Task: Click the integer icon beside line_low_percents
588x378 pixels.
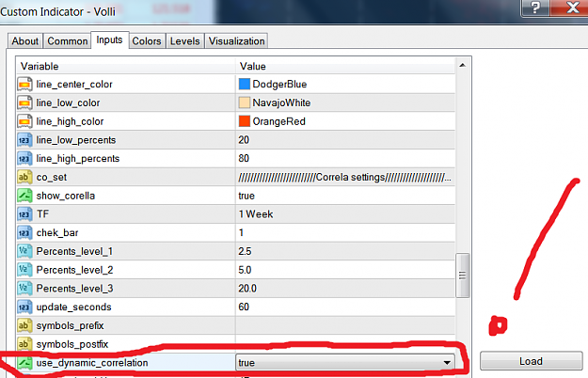Action: click(x=24, y=140)
